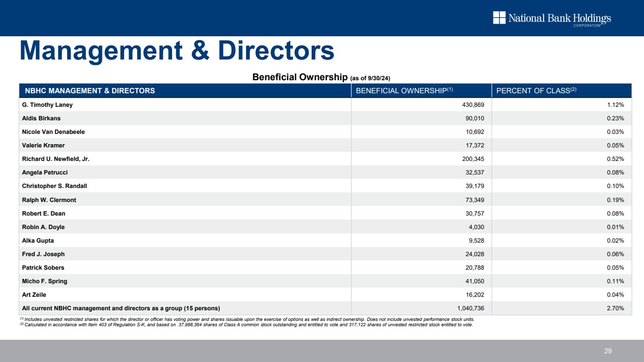Viewport: 644px width, 362px height.
Task: Click Aldis Birkans in the table
Action: point(41,118)
